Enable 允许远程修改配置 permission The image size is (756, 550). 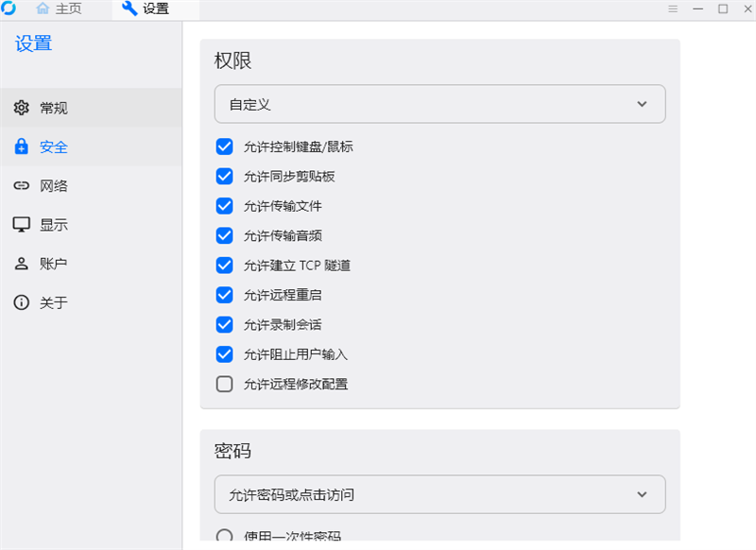pos(224,384)
